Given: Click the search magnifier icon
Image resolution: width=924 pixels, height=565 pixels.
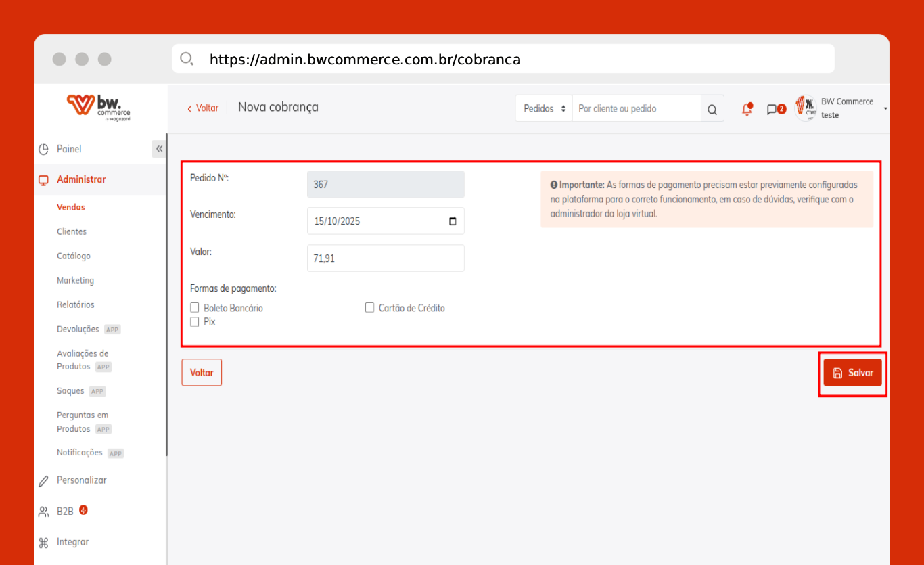Looking at the screenshot, I should coord(712,109).
